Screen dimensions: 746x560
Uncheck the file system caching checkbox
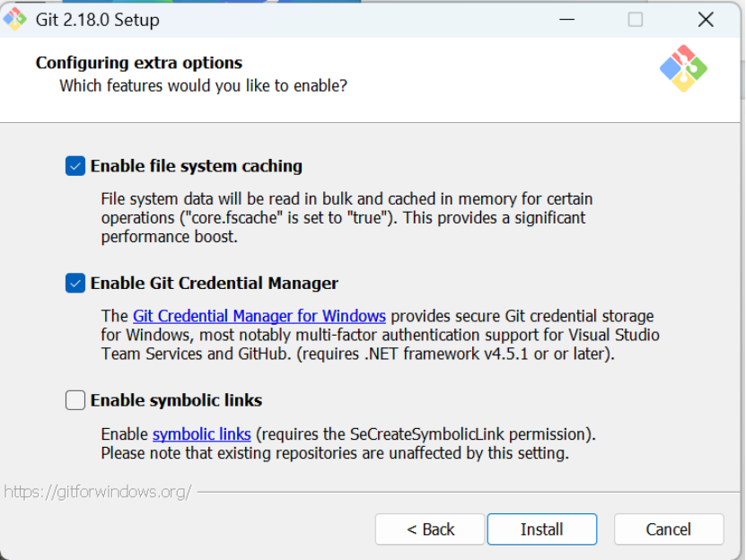(x=75, y=166)
